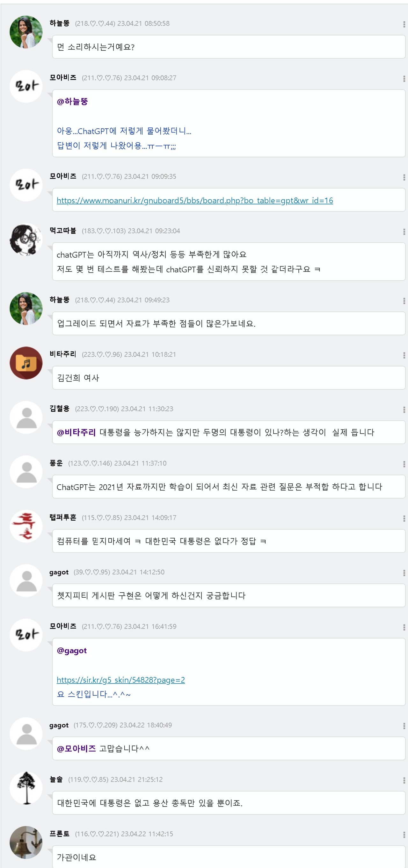Screen dimensions: 408x868
Task: Click 프론토's bell avatar image
Action: 26,842
